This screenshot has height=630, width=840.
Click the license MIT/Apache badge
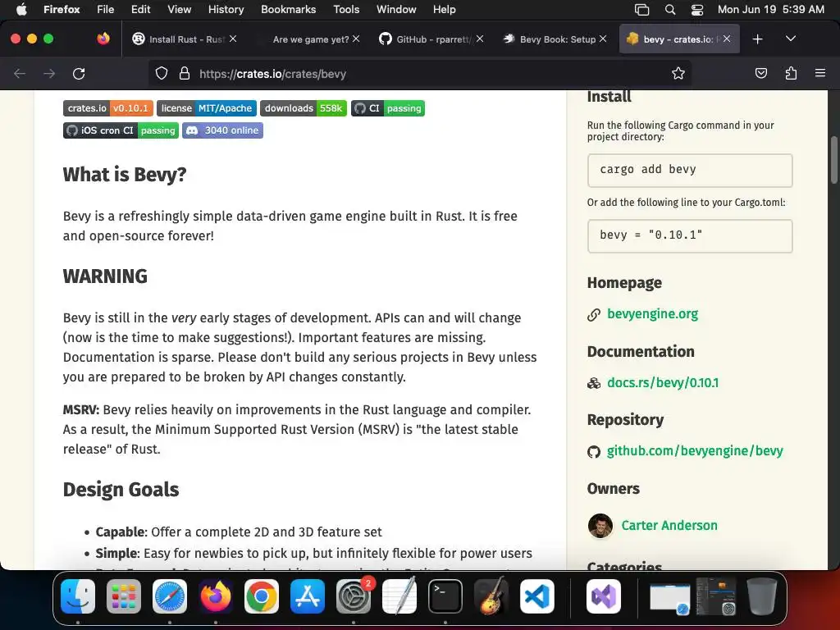coord(207,108)
